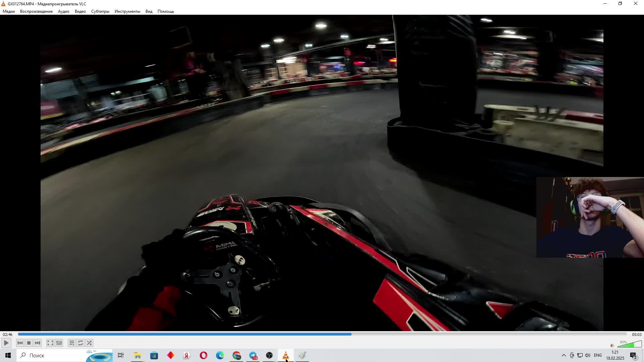Skip to next media in playlist
The image size is (644, 362).
[38, 343]
